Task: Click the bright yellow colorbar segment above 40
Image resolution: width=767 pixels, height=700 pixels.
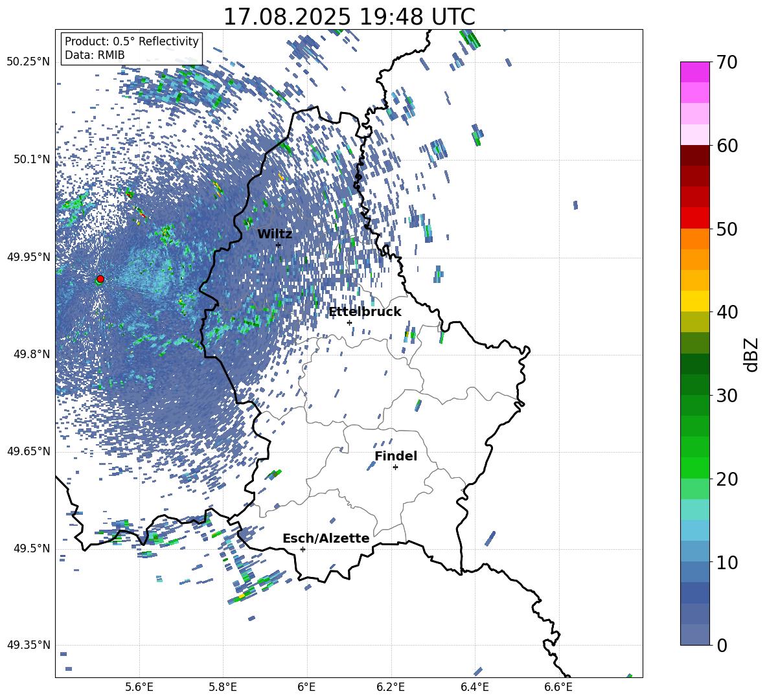Action: point(694,302)
